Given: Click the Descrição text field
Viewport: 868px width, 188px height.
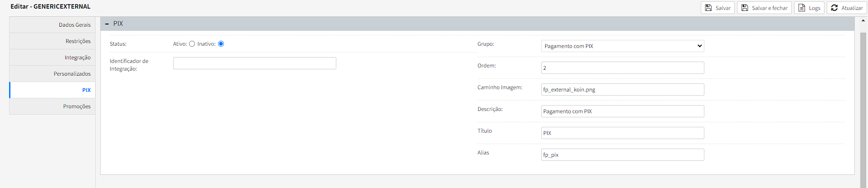Looking at the screenshot, I should (x=622, y=111).
